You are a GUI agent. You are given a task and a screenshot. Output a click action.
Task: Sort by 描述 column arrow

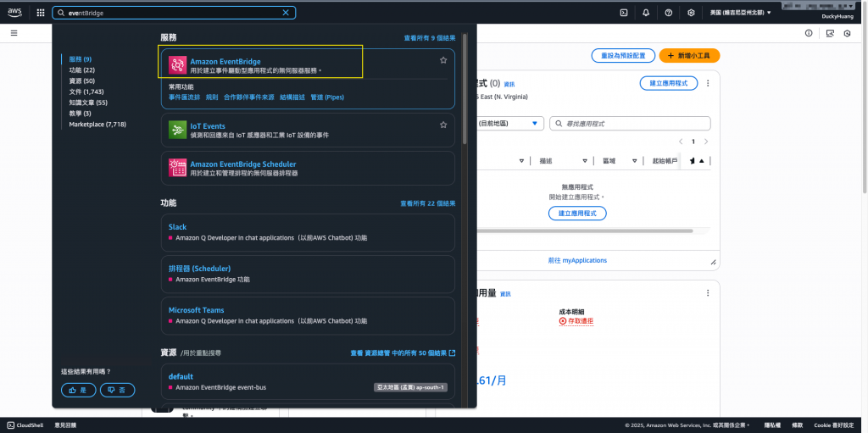[585, 161]
